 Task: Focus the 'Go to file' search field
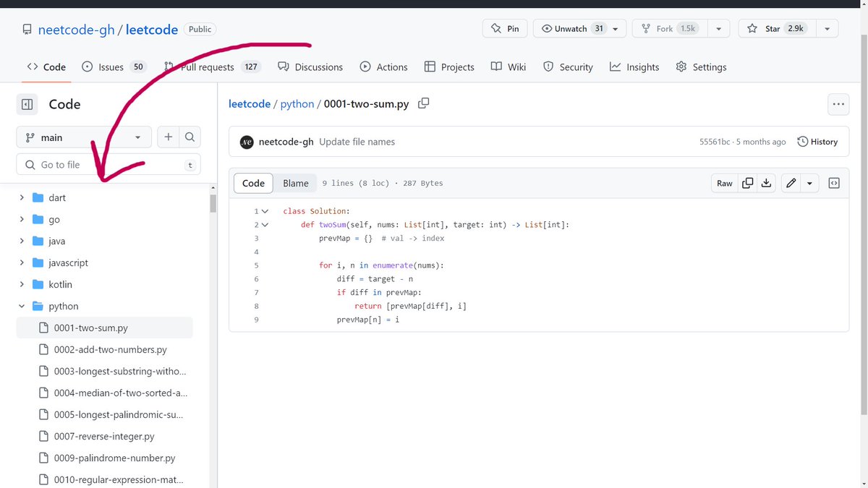click(109, 165)
